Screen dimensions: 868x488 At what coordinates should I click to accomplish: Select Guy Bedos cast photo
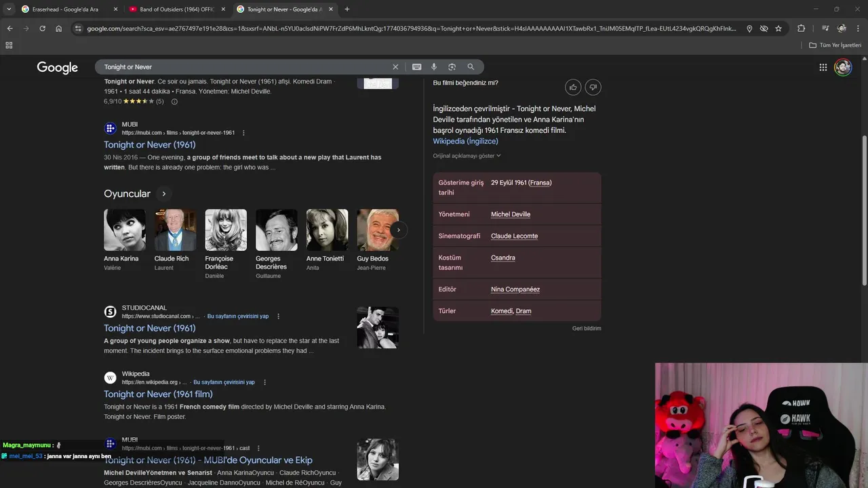coord(378,230)
